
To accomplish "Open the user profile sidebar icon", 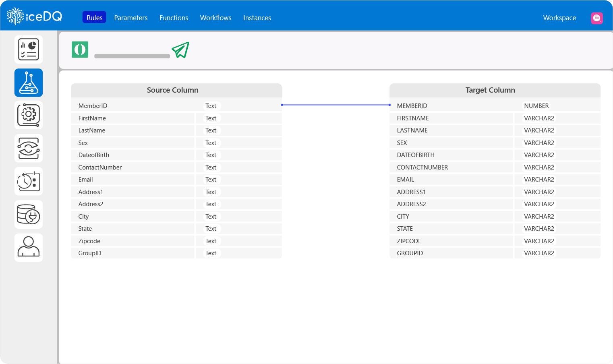I will point(29,247).
